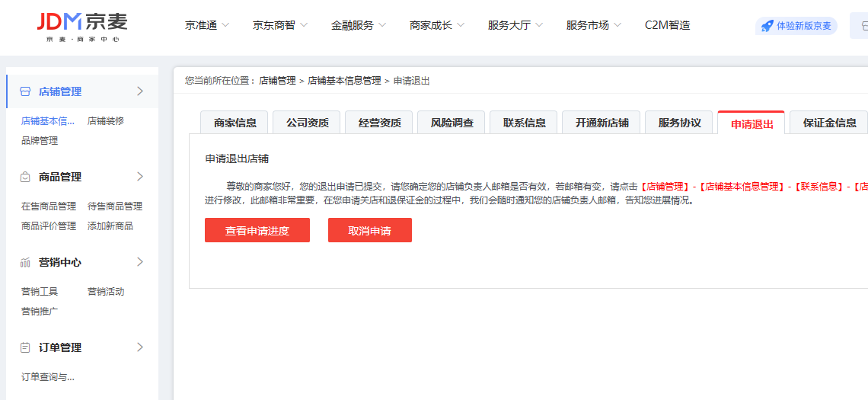Open the C2M智造 menu item
This screenshot has height=400, width=868.
click(667, 25)
